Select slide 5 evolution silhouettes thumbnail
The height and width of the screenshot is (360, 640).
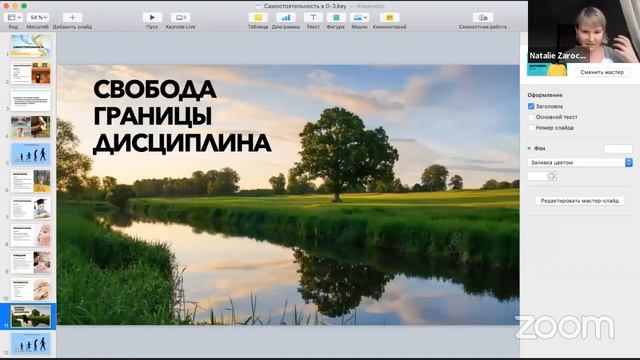[x=31, y=154]
